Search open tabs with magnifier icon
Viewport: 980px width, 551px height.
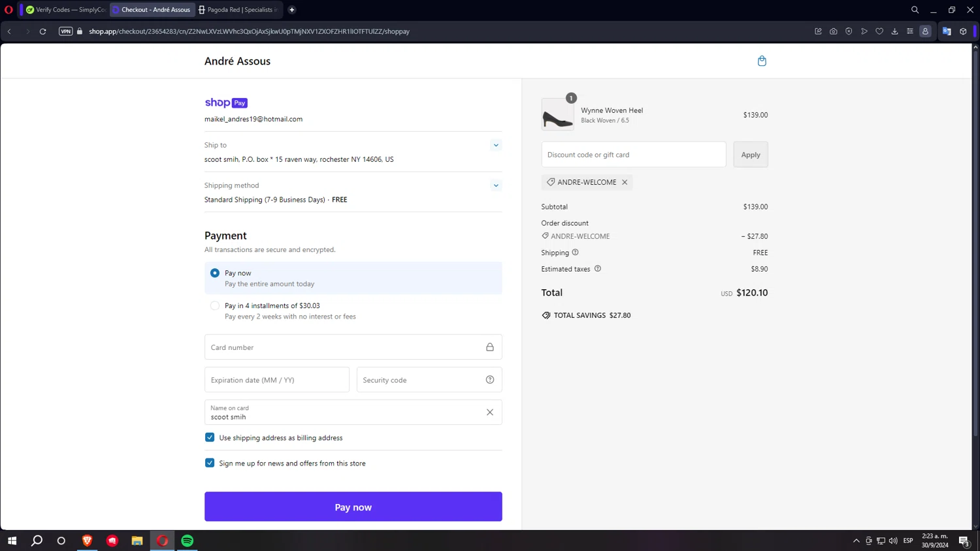pyautogui.click(x=915, y=10)
